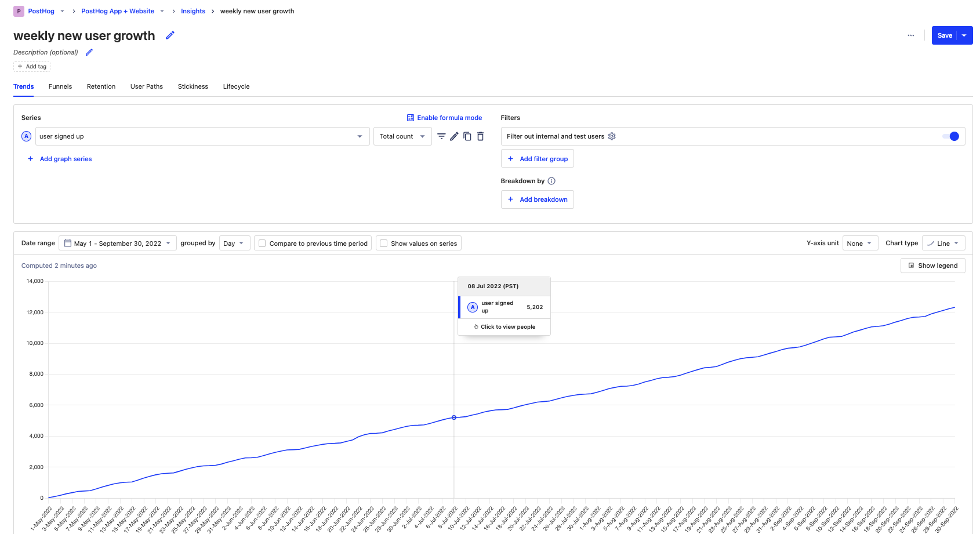Change the grouped by Day dropdown
Screen dimensions: 980x534
pyautogui.click(x=234, y=243)
